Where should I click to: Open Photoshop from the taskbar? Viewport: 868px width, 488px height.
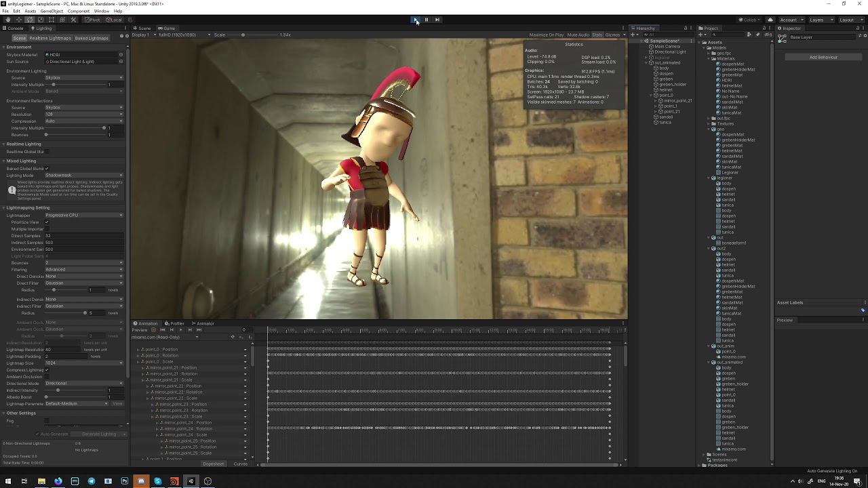125,481
